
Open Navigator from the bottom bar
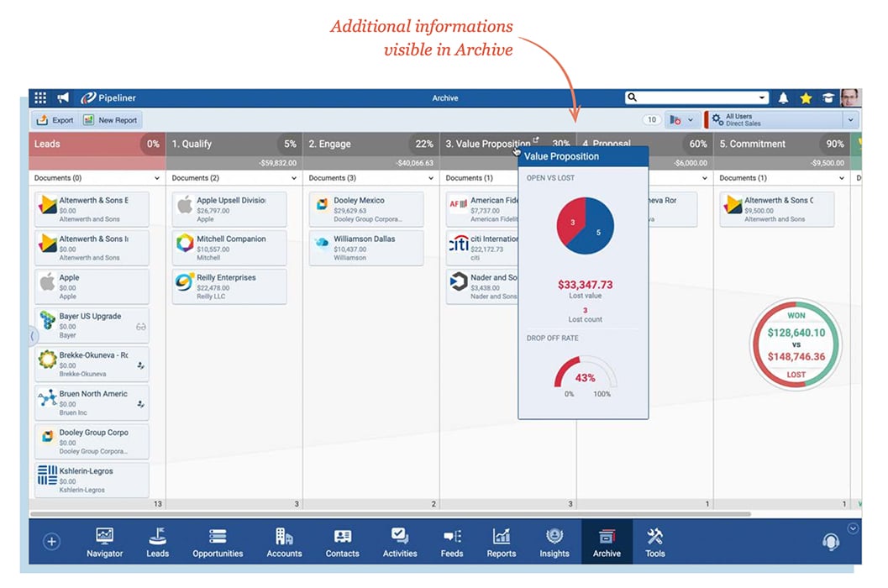(x=104, y=543)
